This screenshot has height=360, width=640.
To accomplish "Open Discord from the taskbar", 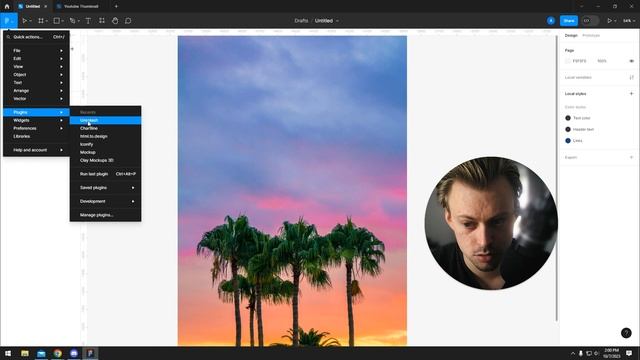I will click(74, 353).
